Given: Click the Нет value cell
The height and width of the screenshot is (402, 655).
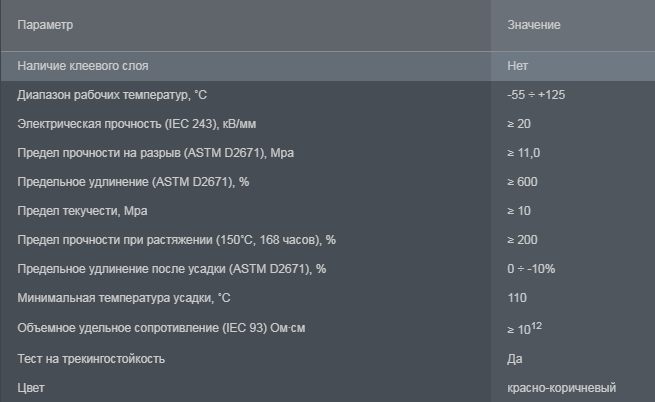Looking at the screenshot, I should point(573,66).
